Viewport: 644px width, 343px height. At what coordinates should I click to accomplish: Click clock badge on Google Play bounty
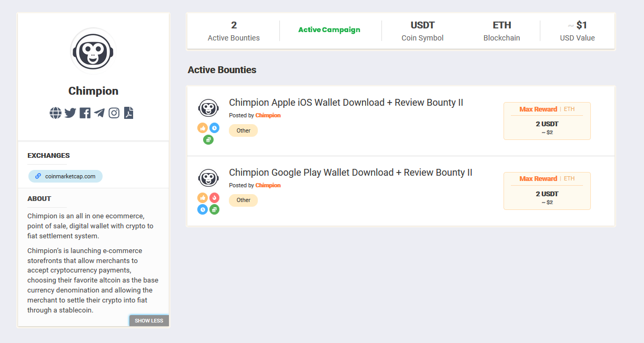[203, 209]
